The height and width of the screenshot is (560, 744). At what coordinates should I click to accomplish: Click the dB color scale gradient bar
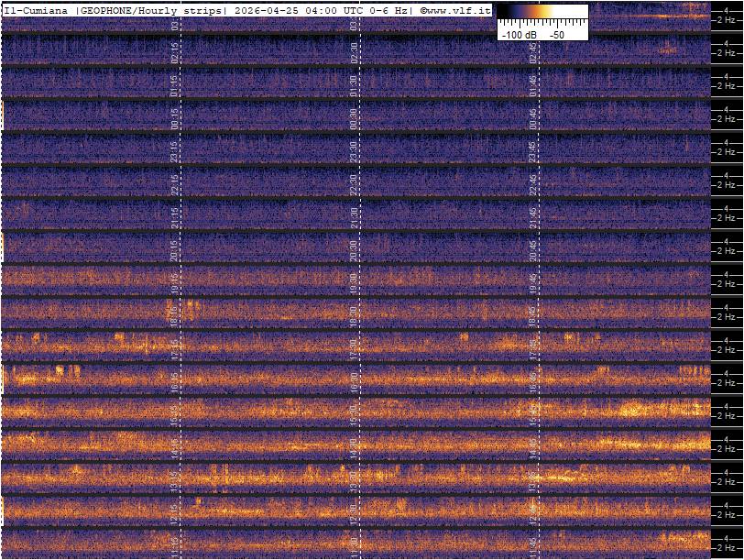click(542, 12)
